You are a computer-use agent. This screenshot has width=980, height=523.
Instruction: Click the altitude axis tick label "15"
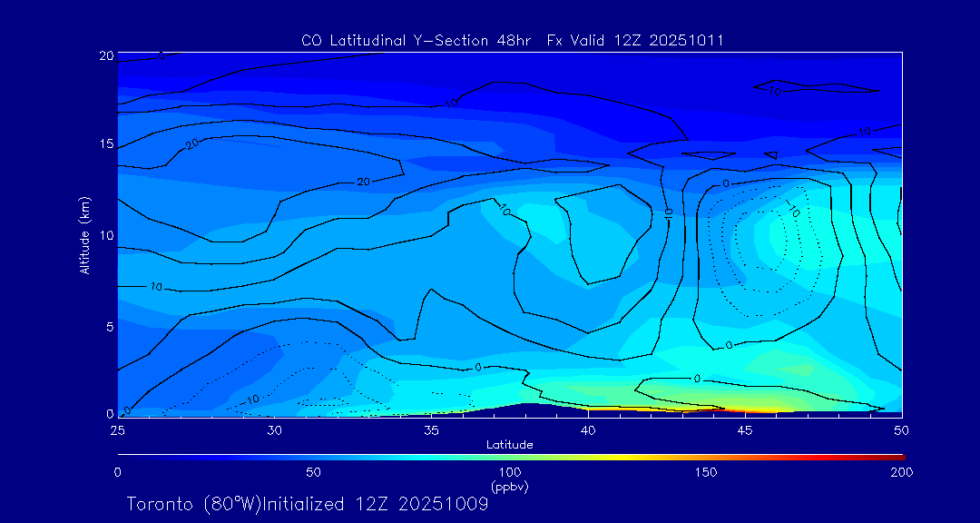106,144
